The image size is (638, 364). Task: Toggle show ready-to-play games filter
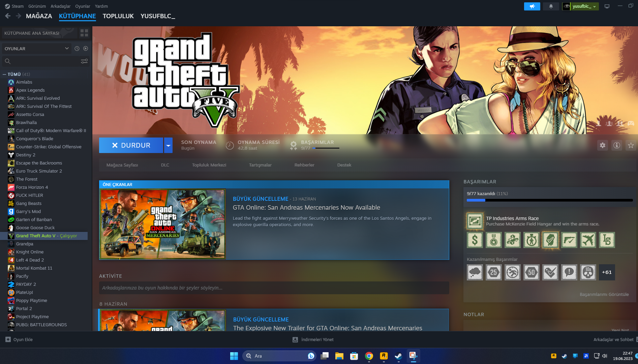point(86,49)
